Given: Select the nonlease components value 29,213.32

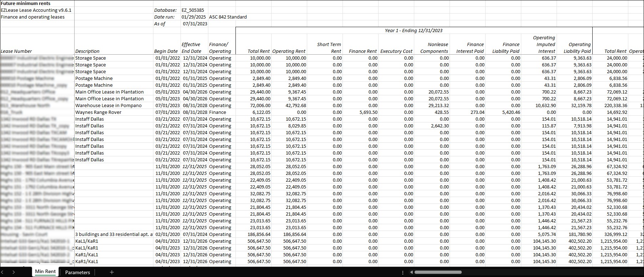Looking at the screenshot, I should click(438, 105).
